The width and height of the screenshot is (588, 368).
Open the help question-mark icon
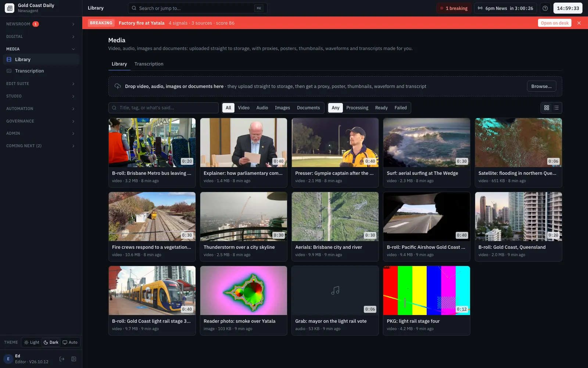[545, 8]
